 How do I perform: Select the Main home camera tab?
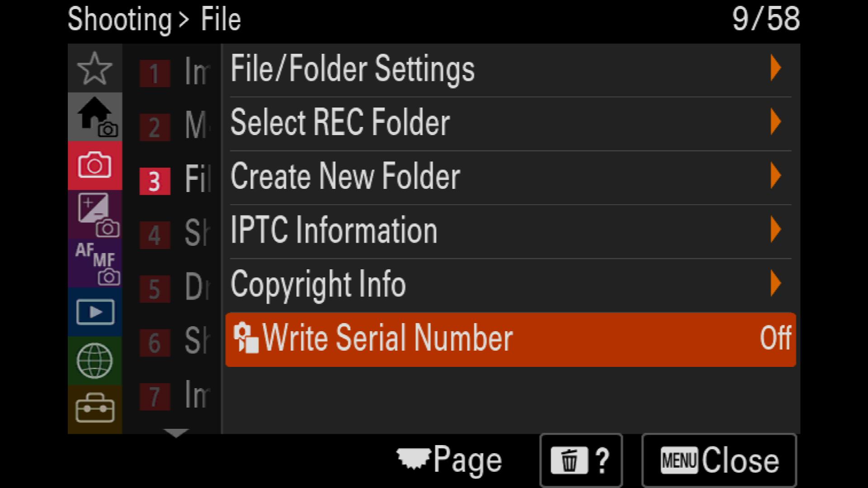(95, 117)
